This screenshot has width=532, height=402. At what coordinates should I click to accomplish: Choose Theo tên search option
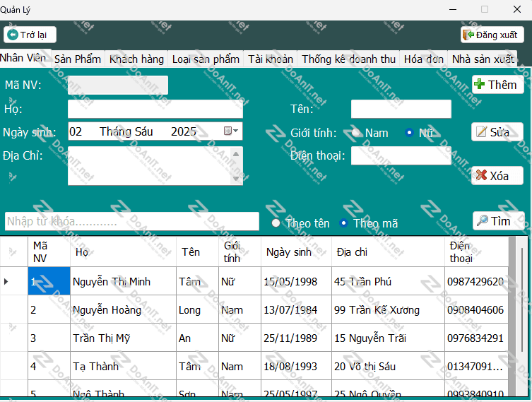click(276, 223)
